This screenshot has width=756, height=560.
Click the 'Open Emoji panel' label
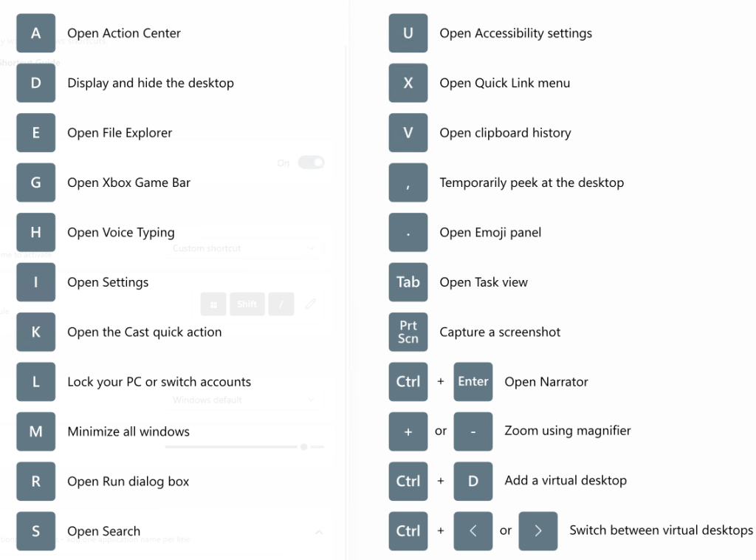(490, 233)
